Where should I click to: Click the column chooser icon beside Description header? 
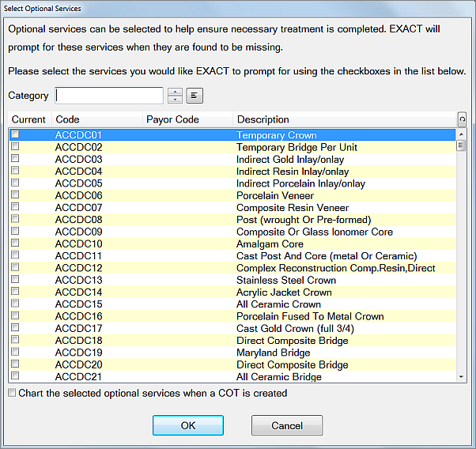(x=462, y=119)
